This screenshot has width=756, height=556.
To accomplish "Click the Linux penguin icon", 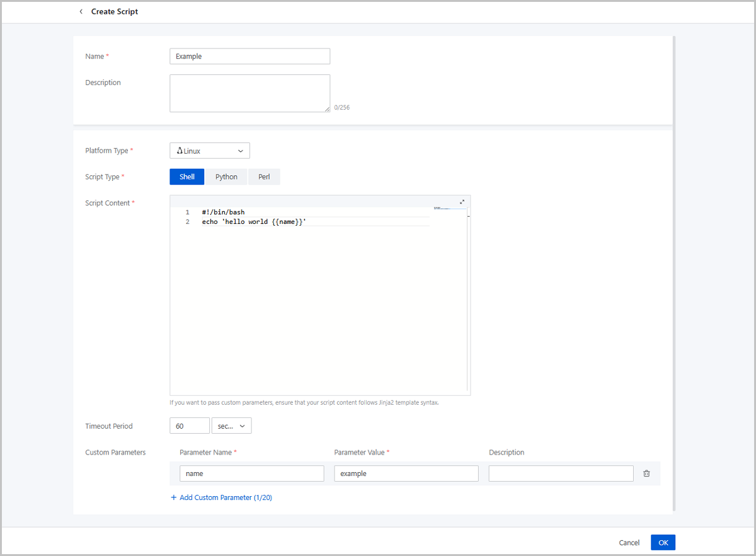I will click(x=180, y=151).
